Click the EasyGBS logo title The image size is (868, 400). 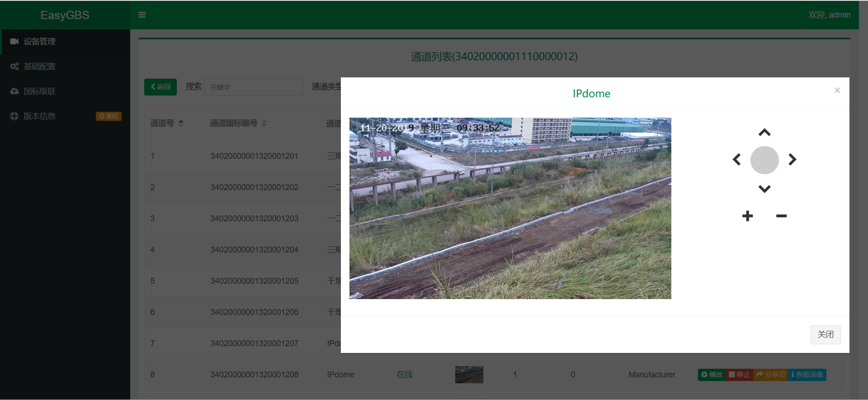point(65,15)
